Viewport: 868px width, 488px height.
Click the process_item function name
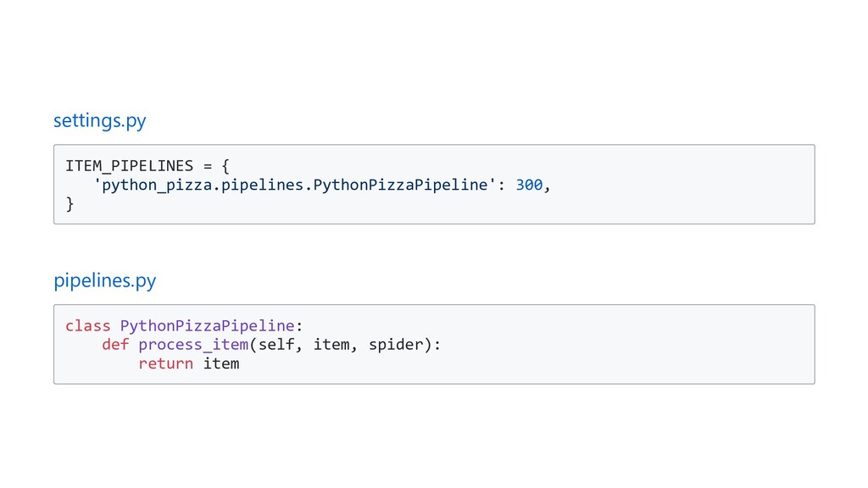coord(193,345)
